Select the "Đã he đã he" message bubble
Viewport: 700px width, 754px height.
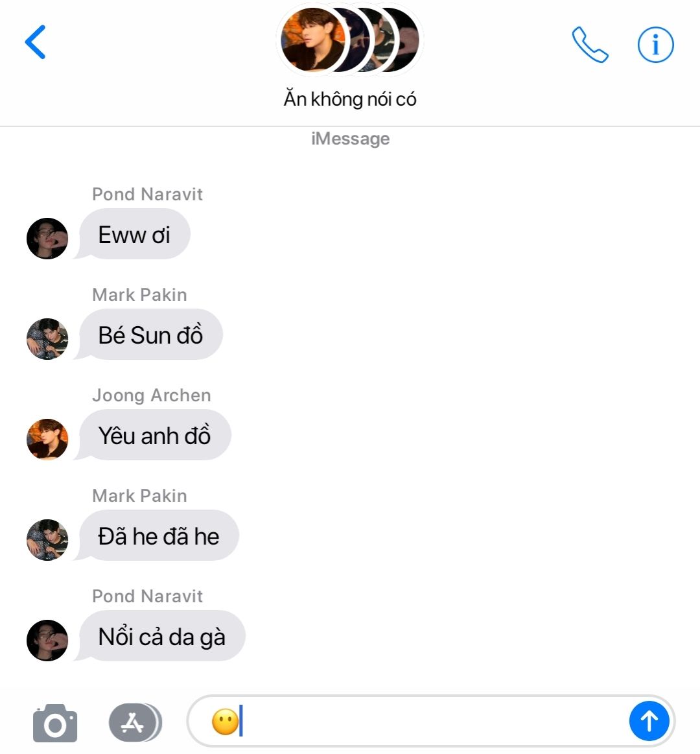click(x=158, y=536)
